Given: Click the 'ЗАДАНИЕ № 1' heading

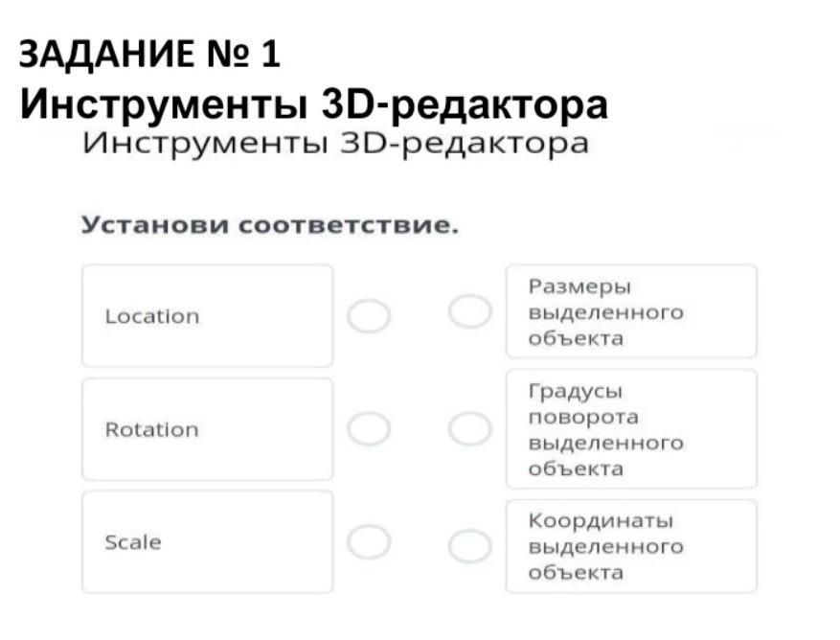Looking at the screenshot, I should tap(149, 55).
